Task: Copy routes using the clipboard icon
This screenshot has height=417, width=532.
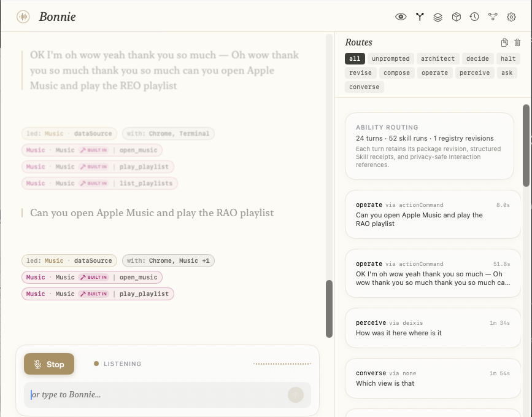Action: [x=504, y=42]
